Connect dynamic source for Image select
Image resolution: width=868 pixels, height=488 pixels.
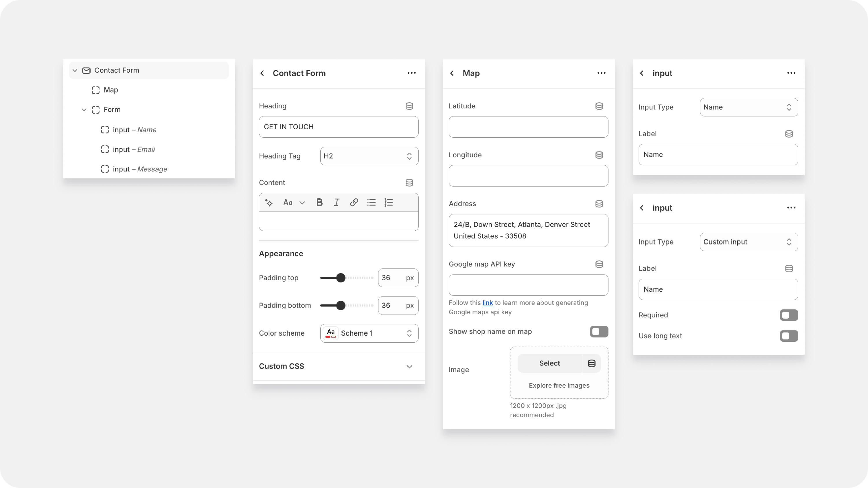[x=592, y=363]
